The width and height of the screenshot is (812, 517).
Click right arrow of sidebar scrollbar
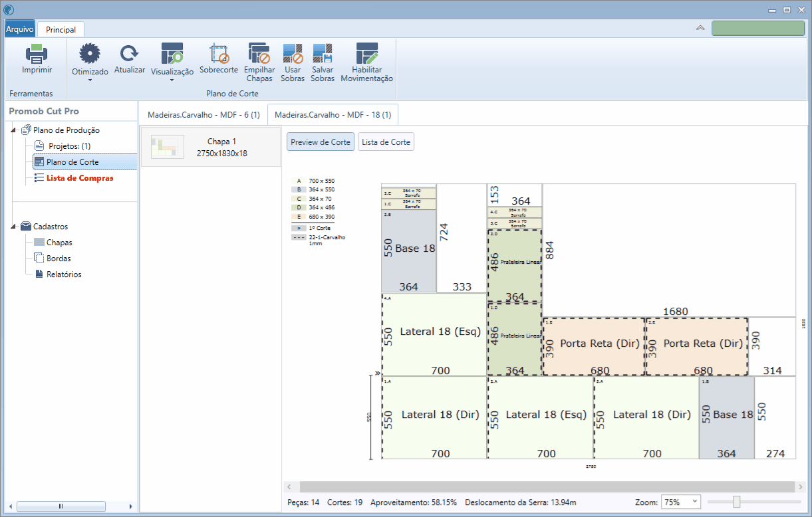pos(130,506)
